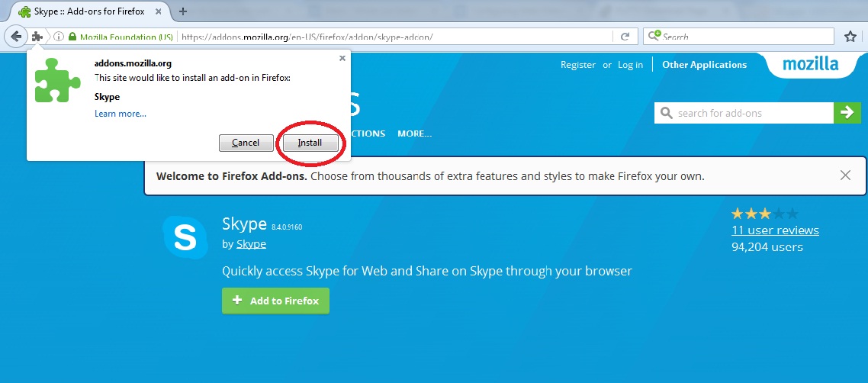Open the 11 user reviews link
Screen dimensions: 868x383
pos(775,230)
